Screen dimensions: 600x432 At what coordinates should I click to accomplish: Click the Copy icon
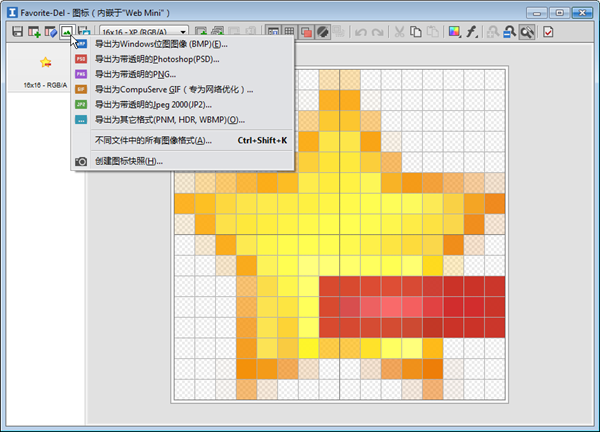[416, 32]
